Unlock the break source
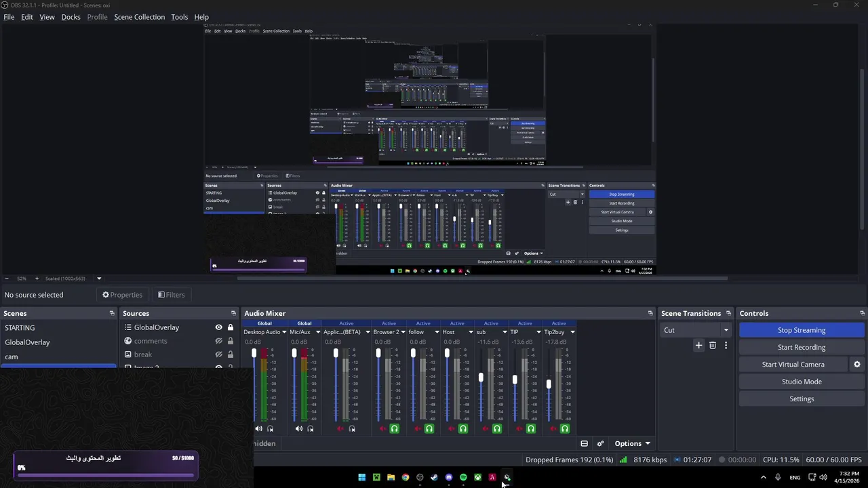Image resolution: width=868 pixels, height=488 pixels. pos(230,354)
